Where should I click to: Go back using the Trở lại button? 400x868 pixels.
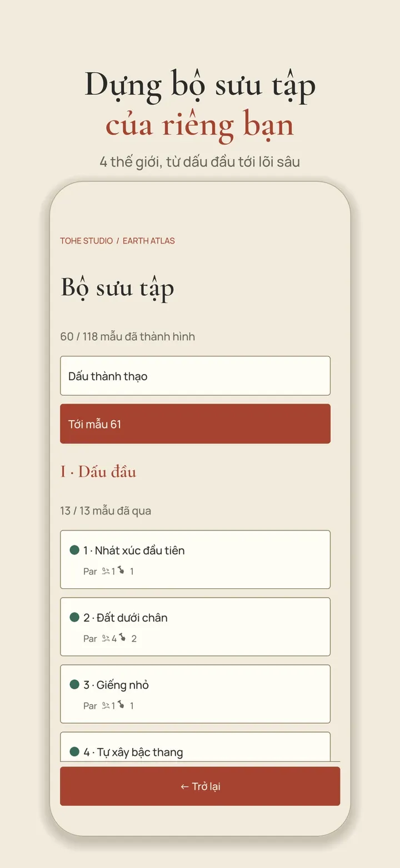click(x=200, y=786)
